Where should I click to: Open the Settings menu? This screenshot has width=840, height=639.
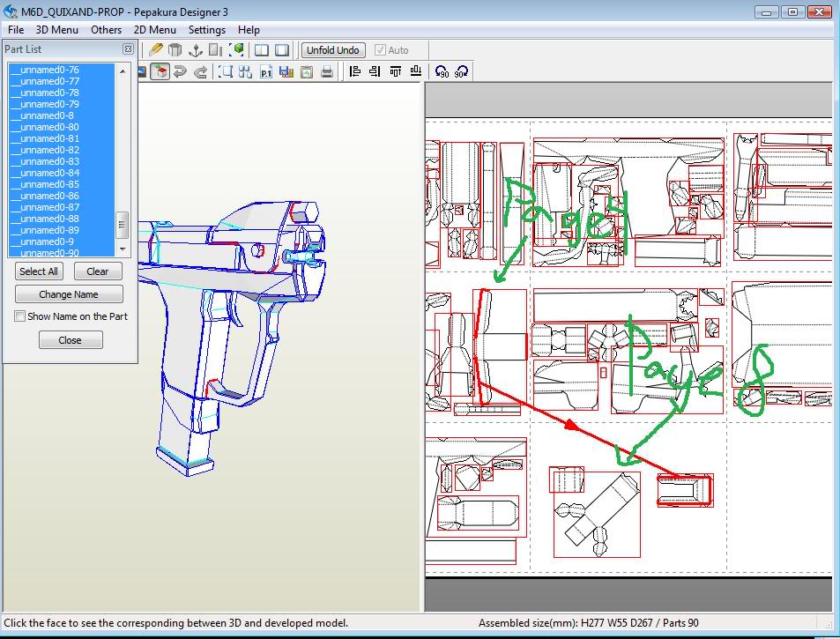207,30
